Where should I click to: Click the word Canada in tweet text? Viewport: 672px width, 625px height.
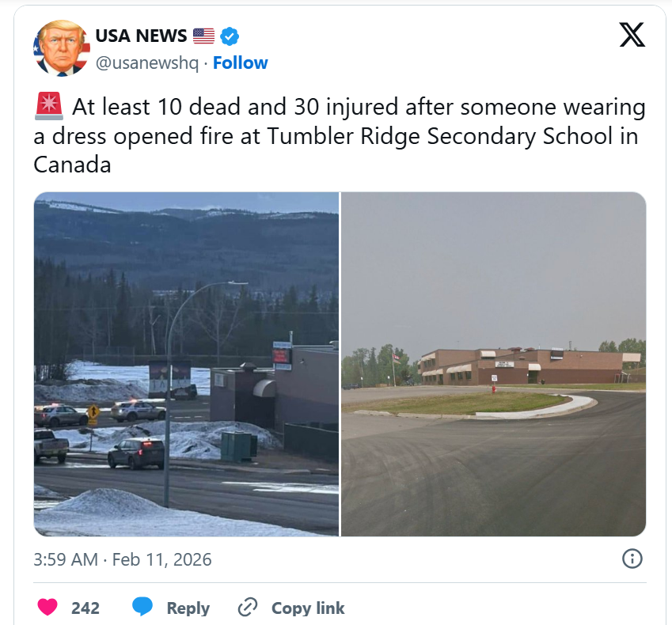pos(73,165)
